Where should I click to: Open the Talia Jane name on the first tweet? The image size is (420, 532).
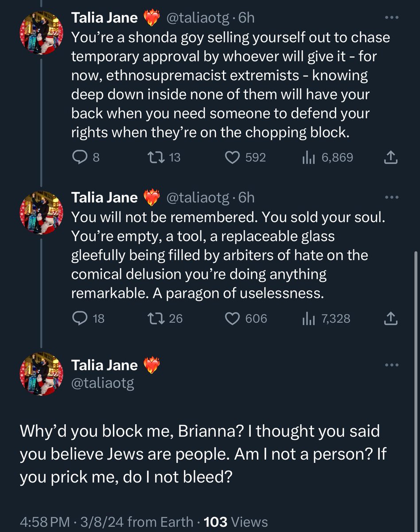(105, 18)
